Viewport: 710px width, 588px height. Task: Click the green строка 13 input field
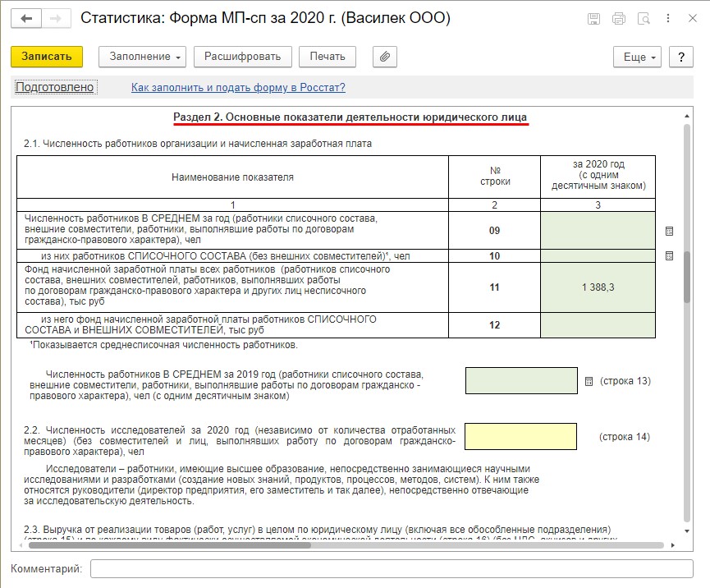522,380
